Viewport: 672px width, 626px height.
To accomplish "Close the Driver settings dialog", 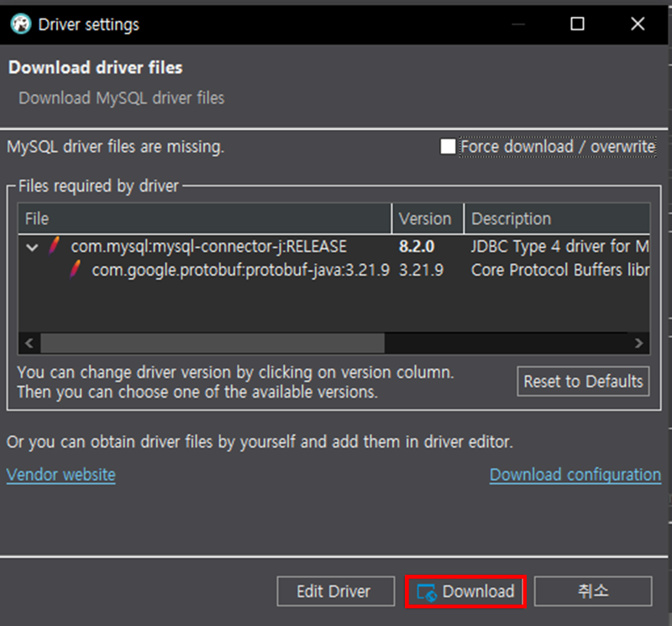I will (638, 24).
